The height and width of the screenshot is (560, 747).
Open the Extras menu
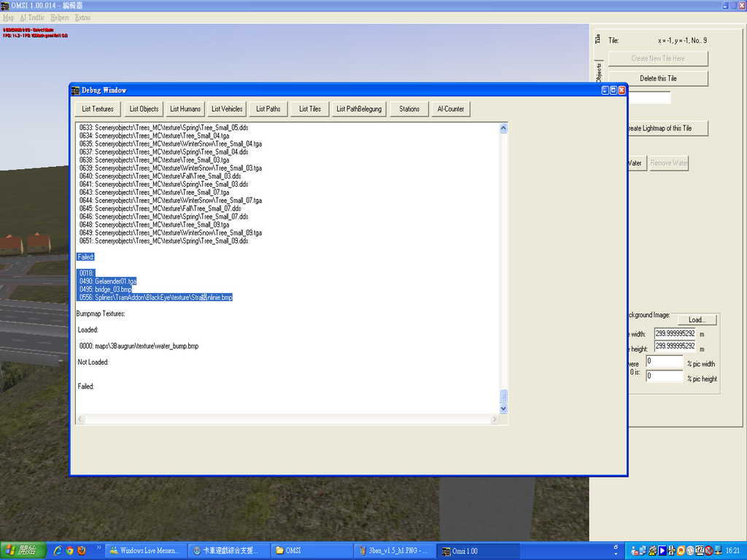tap(82, 17)
